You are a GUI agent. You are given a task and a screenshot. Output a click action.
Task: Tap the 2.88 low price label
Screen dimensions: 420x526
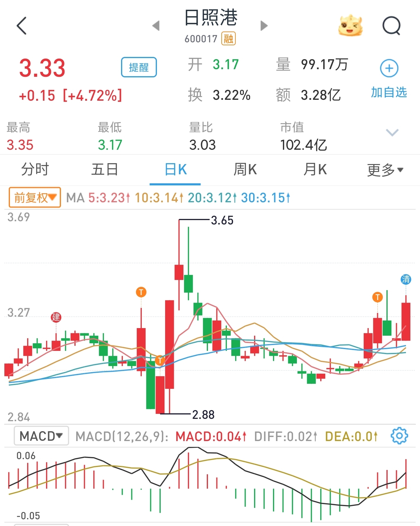coord(203,414)
